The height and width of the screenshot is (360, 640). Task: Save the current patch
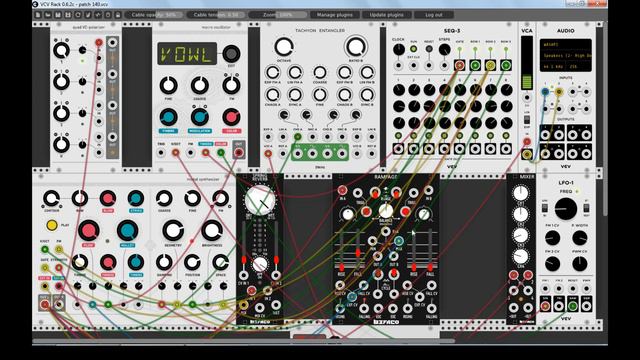pos(58,15)
